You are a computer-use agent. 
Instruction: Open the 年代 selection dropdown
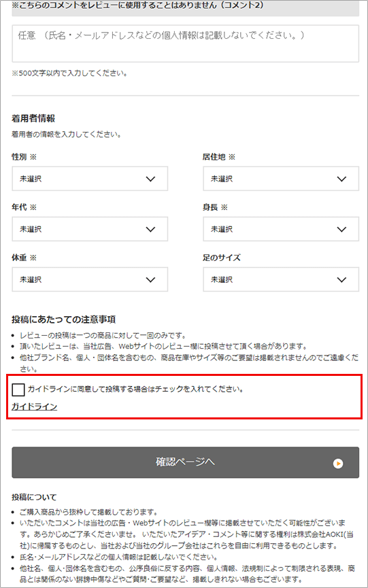[90, 229]
